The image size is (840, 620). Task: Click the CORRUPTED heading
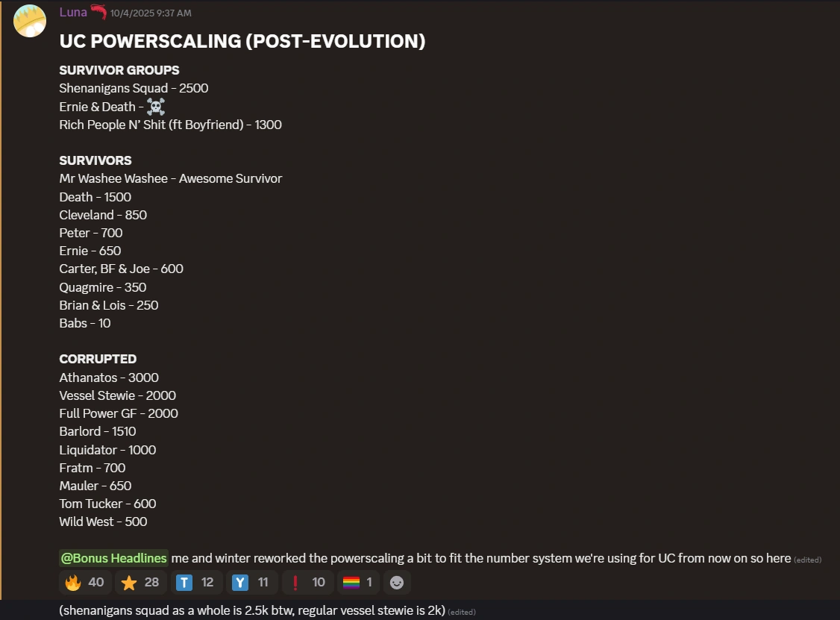(98, 359)
